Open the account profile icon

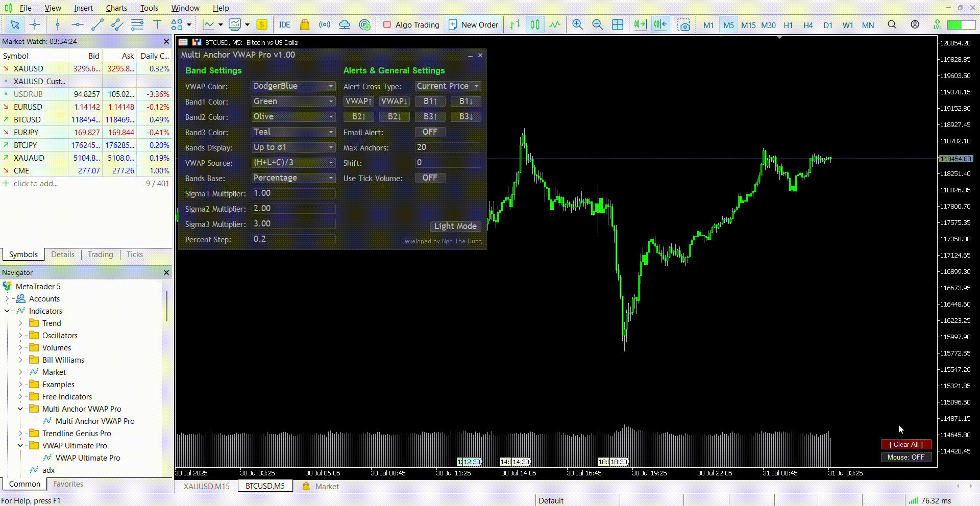[x=915, y=24]
